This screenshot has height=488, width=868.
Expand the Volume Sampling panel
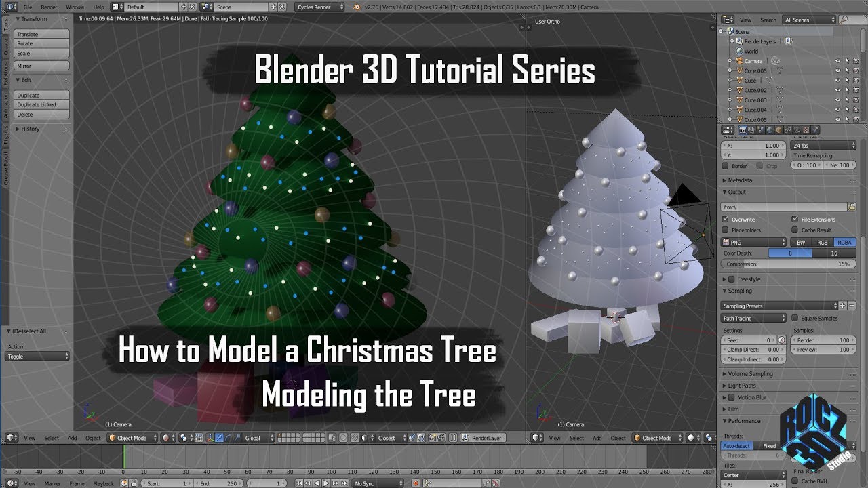749,373
